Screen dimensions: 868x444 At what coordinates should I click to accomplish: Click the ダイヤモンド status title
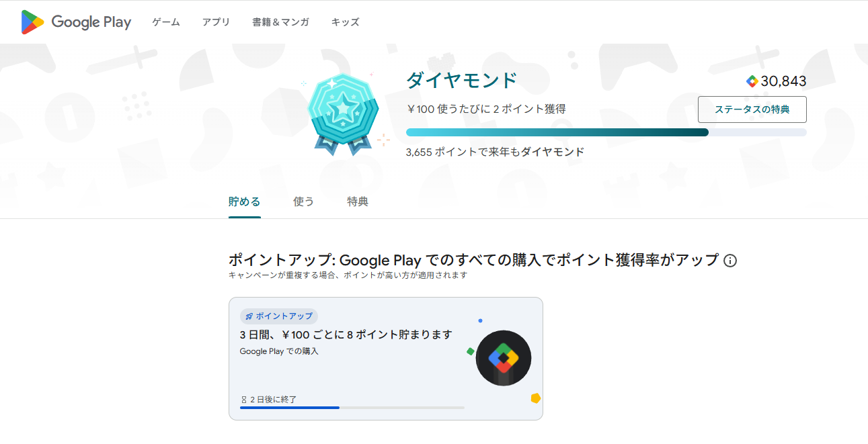pyautogui.click(x=461, y=81)
